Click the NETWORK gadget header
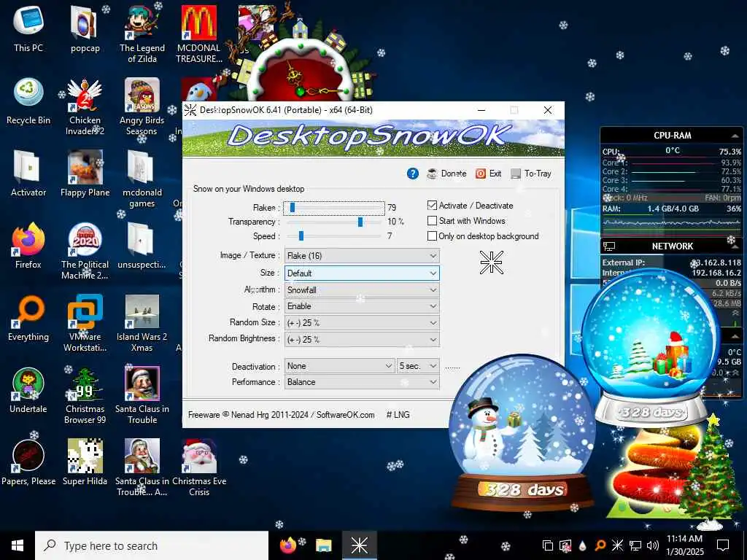 point(672,246)
